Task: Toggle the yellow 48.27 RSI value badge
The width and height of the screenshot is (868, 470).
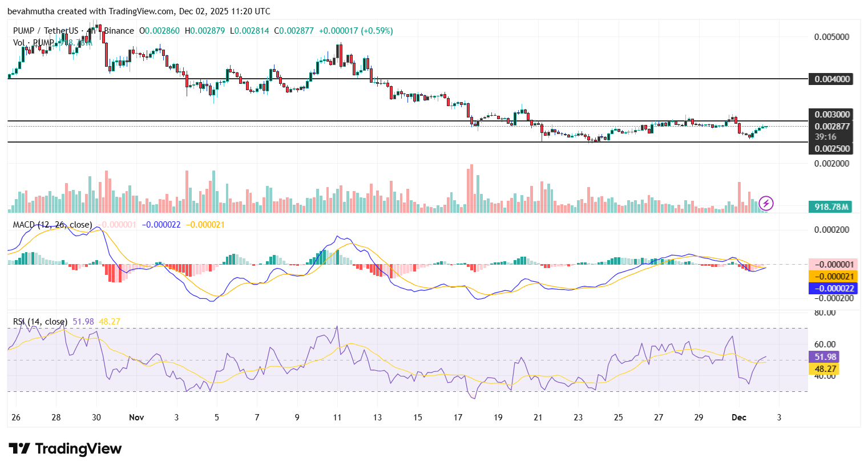Action: [x=825, y=369]
